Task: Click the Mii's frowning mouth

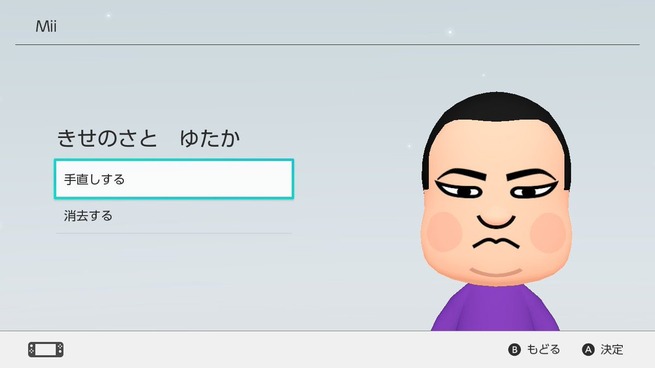Action: coord(496,243)
